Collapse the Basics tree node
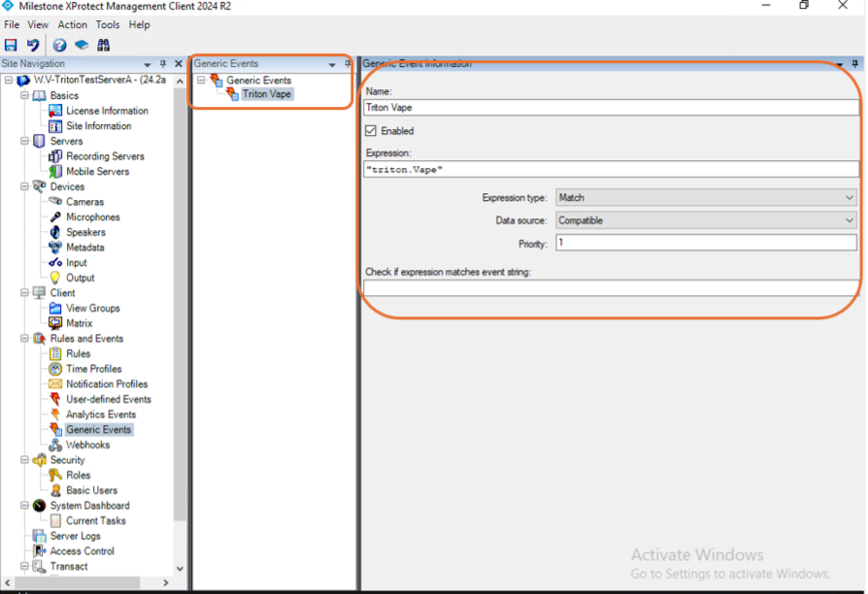 pos(24,95)
